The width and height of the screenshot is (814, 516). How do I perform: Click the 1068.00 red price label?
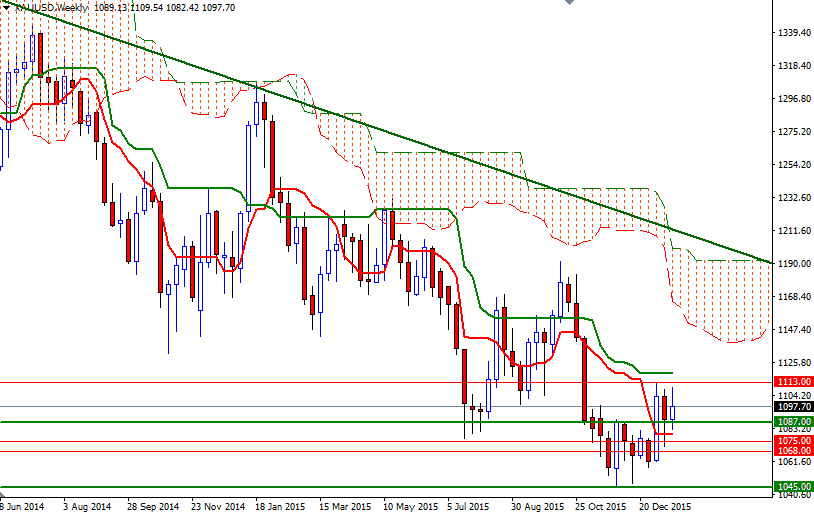[x=793, y=451]
